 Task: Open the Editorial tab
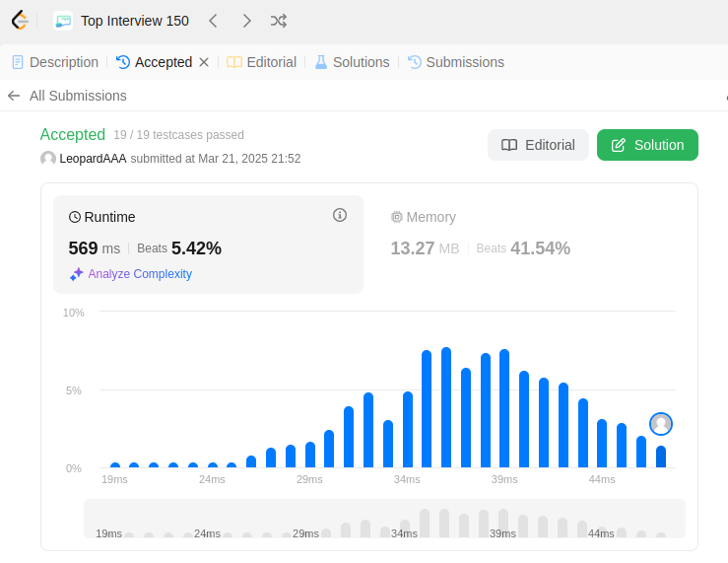[x=262, y=62]
